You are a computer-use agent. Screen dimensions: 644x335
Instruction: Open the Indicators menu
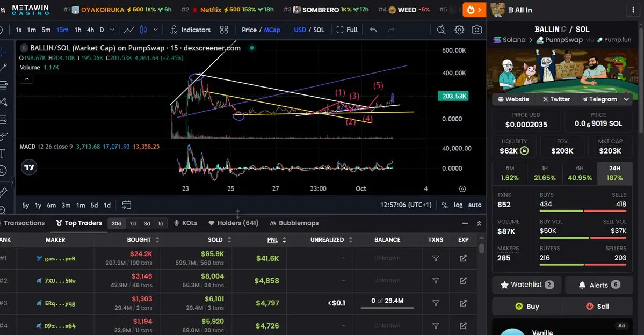click(x=190, y=30)
